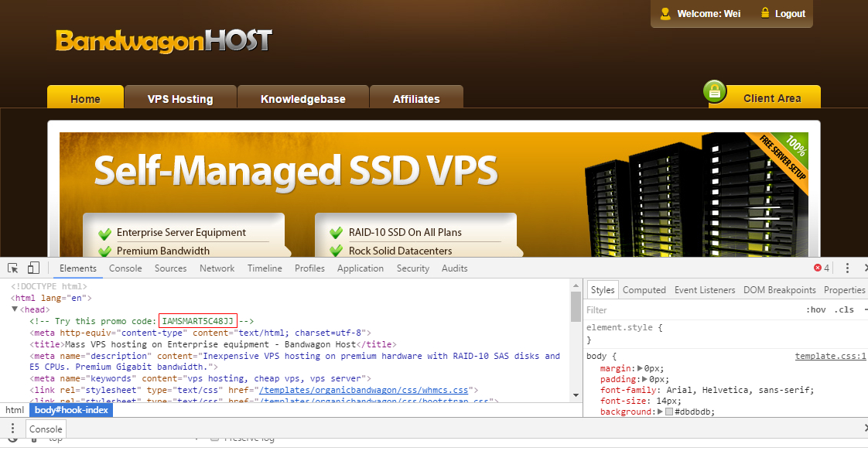868x451 pixels.
Task: Open the Audits tab
Action: tap(454, 268)
